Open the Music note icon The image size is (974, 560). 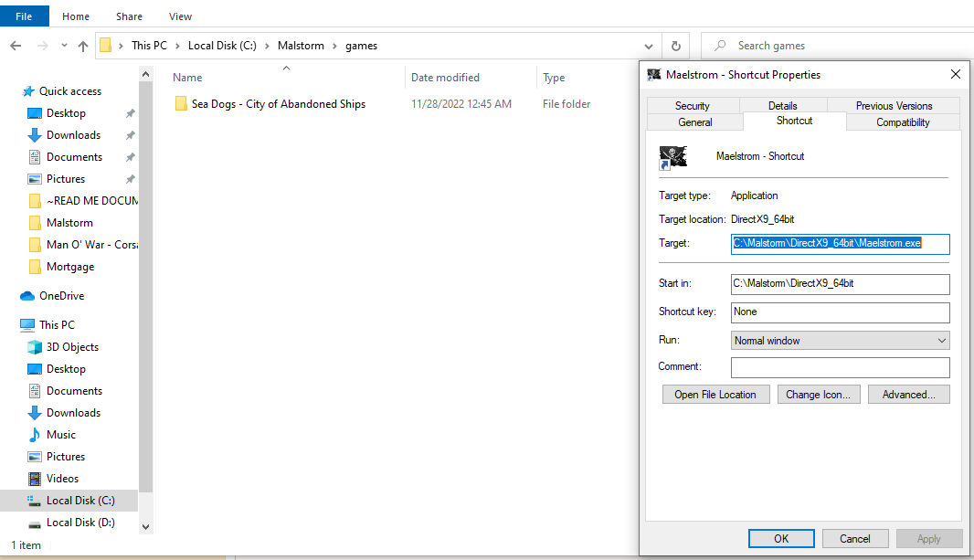click(35, 435)
